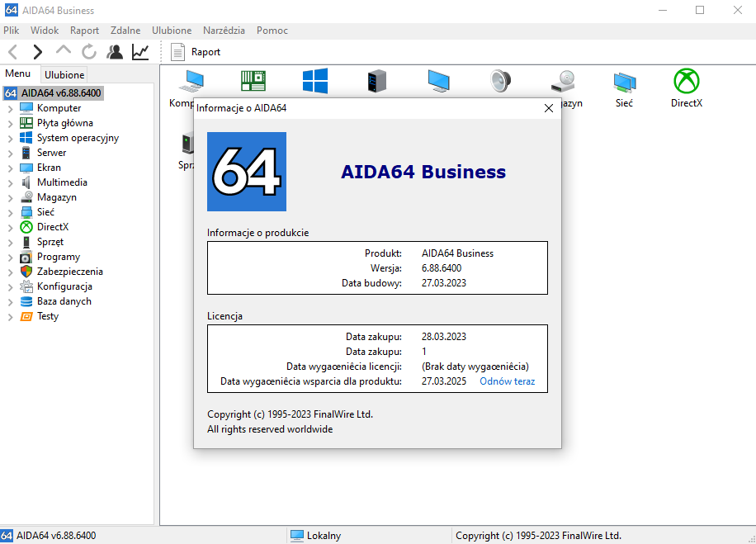Expand the Magazyn tree node

[10, 198]
